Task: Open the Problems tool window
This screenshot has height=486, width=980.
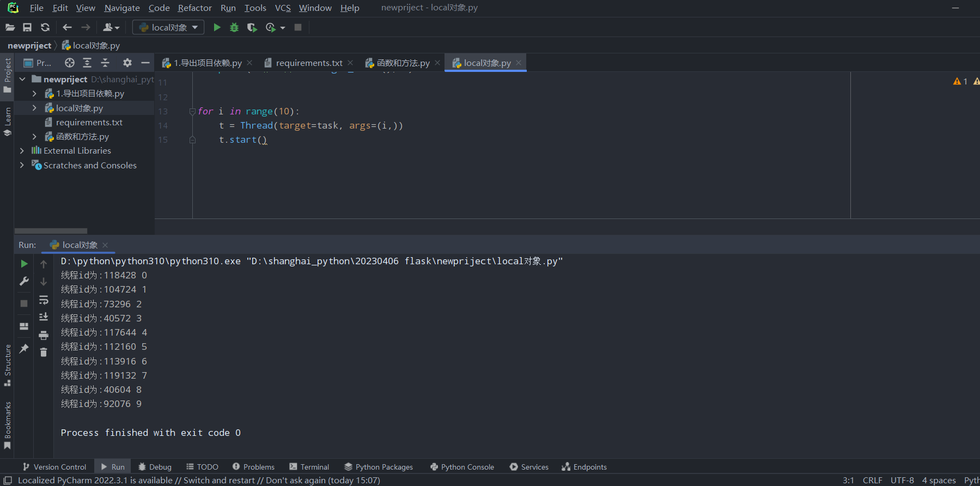Action: coord(253,467)
